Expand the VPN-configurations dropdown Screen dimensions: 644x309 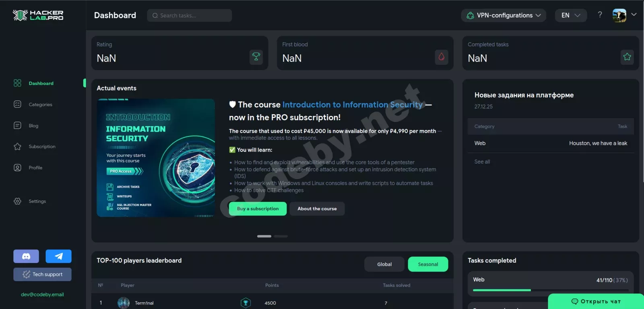[x=504, y=15]
